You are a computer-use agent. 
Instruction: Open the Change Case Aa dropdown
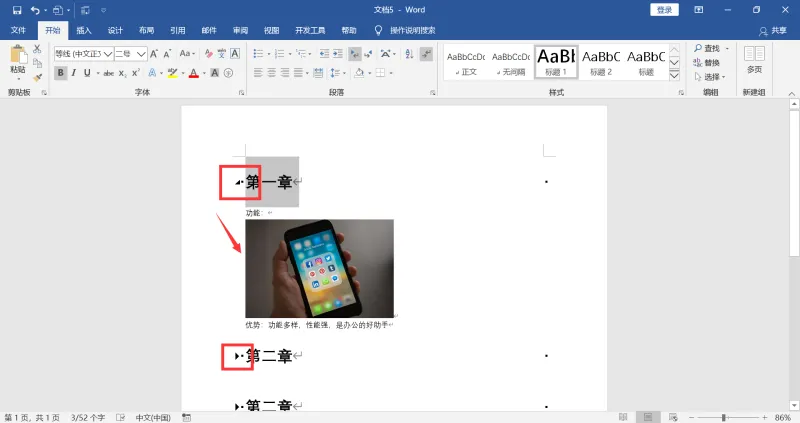[x=187, y=54]
